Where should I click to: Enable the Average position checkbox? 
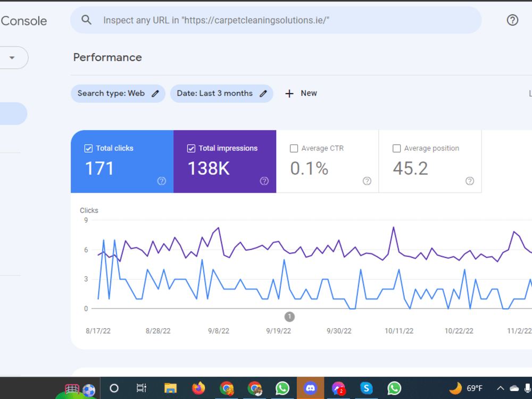coord(396,148)
